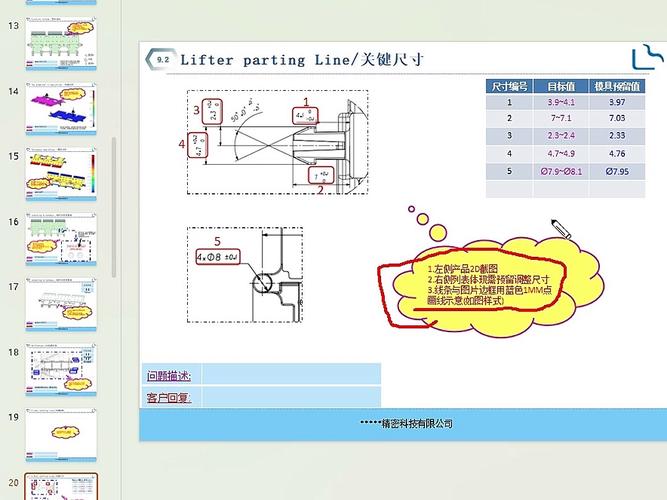Open slide 19 thumbnail
Image resolution: width=667 pixels, height=500 pixels.
coord(61,435)
